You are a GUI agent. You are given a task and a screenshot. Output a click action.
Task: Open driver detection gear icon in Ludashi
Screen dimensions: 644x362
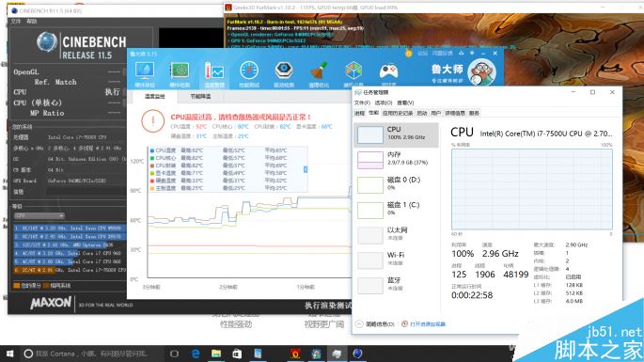pos(284,71)
